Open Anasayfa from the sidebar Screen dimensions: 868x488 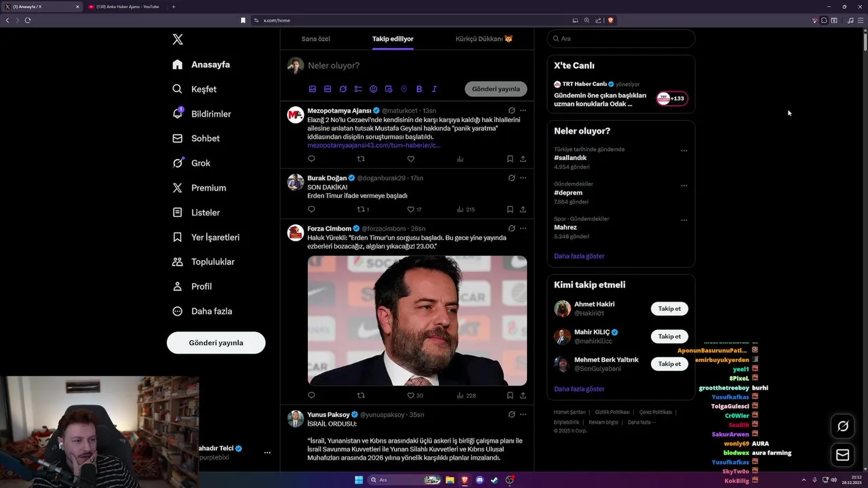[x=201, y=64]
